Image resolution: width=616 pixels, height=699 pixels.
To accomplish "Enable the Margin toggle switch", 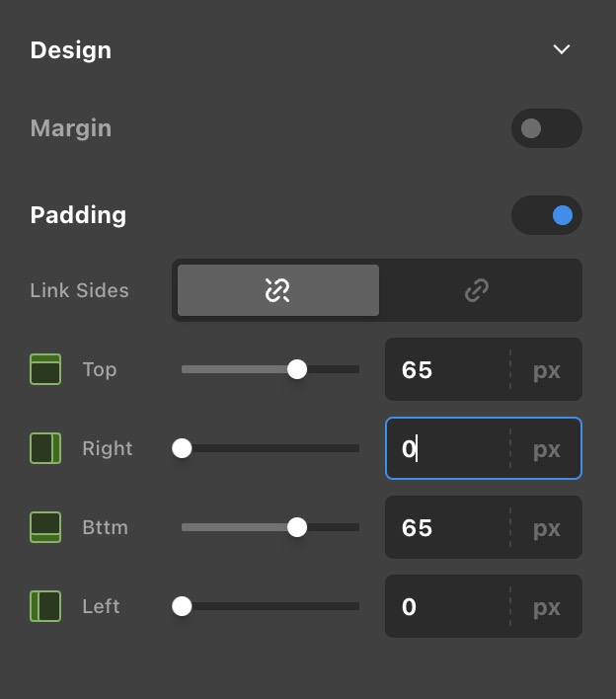I will (546, 128).
